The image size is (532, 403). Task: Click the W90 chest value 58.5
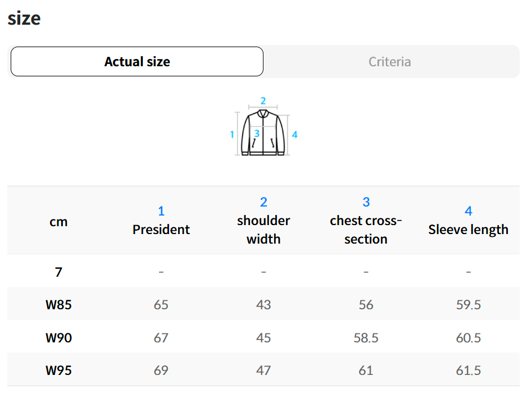[x=366, y=338]
